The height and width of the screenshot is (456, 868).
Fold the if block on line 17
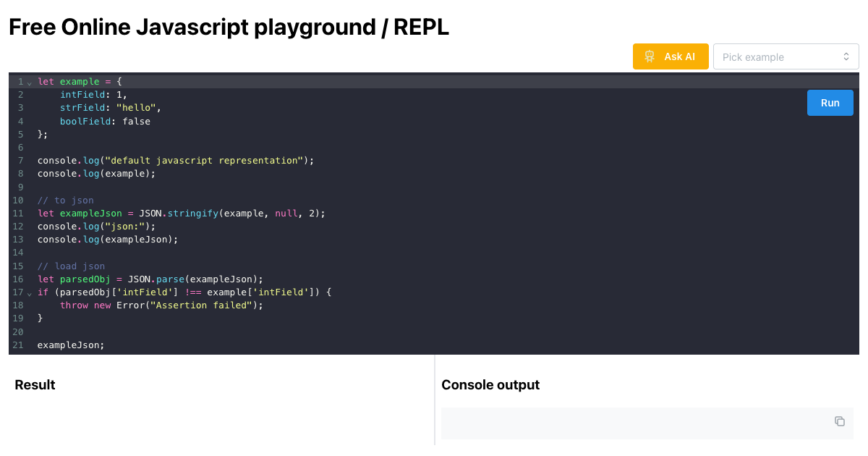pos(30,293)
